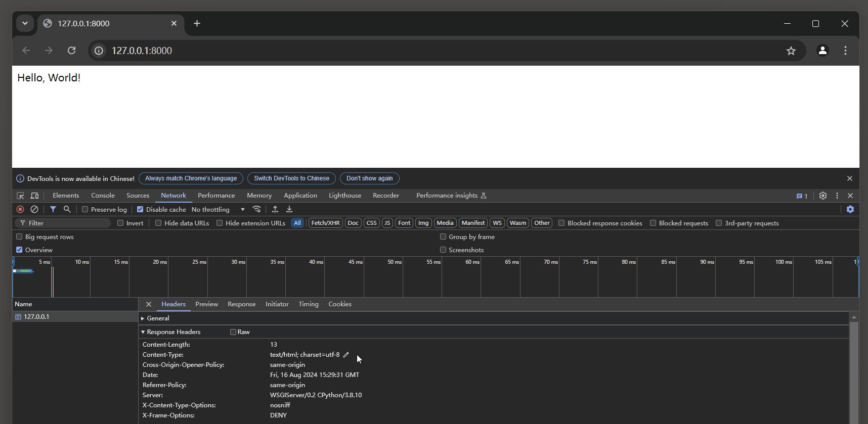Close the request details pane
Image resolution: width=868 pixels, height=424 pixels.
tap(149, 304)
